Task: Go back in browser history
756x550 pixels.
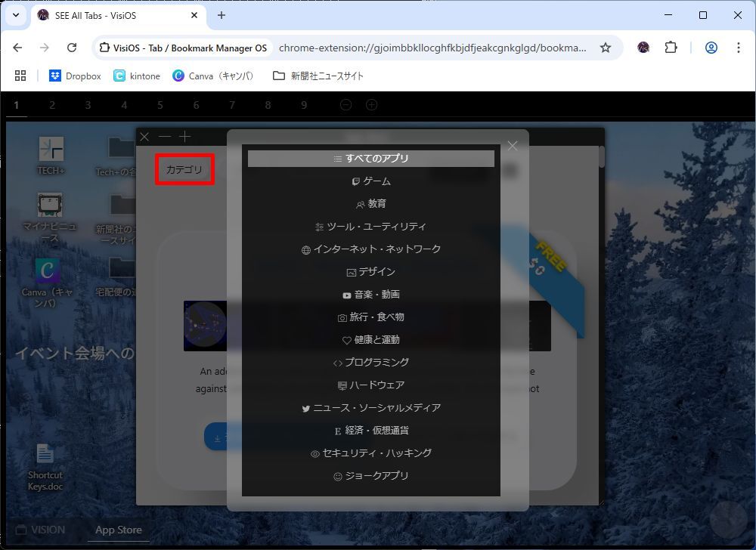Action: [18, 47]
